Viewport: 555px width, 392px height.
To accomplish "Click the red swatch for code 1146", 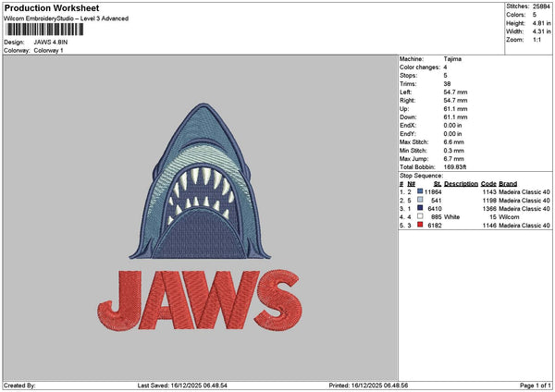I will click(x=421, y=225).
